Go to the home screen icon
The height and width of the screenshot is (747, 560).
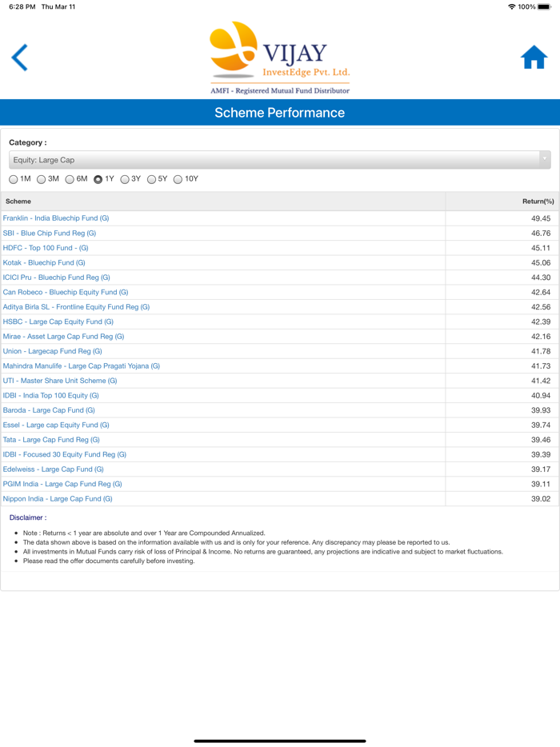click(x=534, y=57)
